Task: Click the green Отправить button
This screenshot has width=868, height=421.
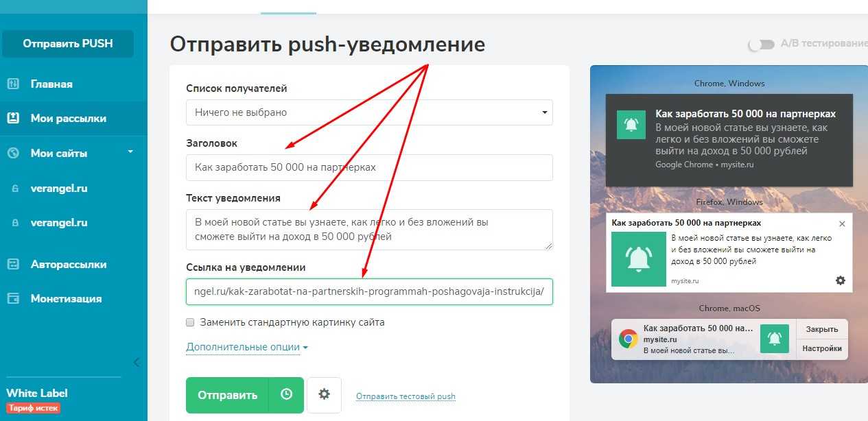Action: [x=227, y=395]
